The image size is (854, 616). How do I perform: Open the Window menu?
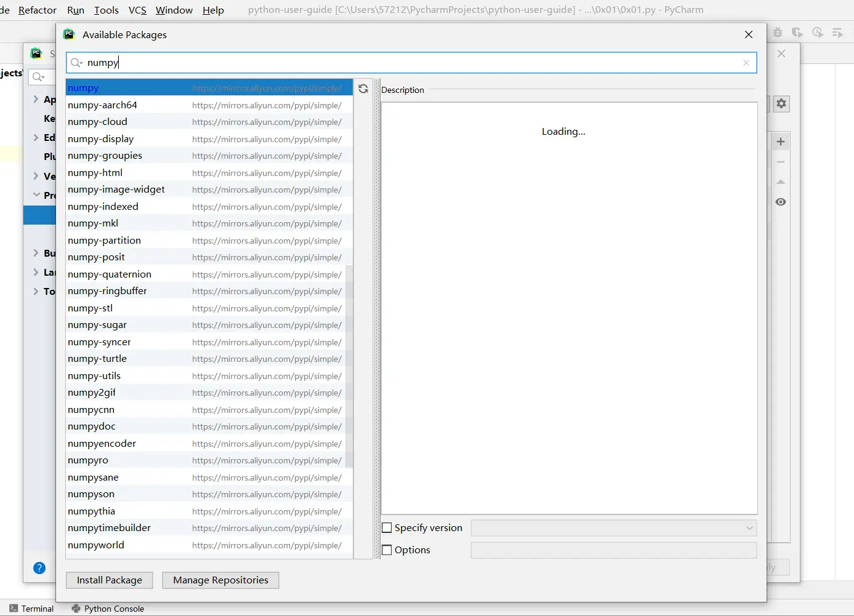[x=174, y=10]
